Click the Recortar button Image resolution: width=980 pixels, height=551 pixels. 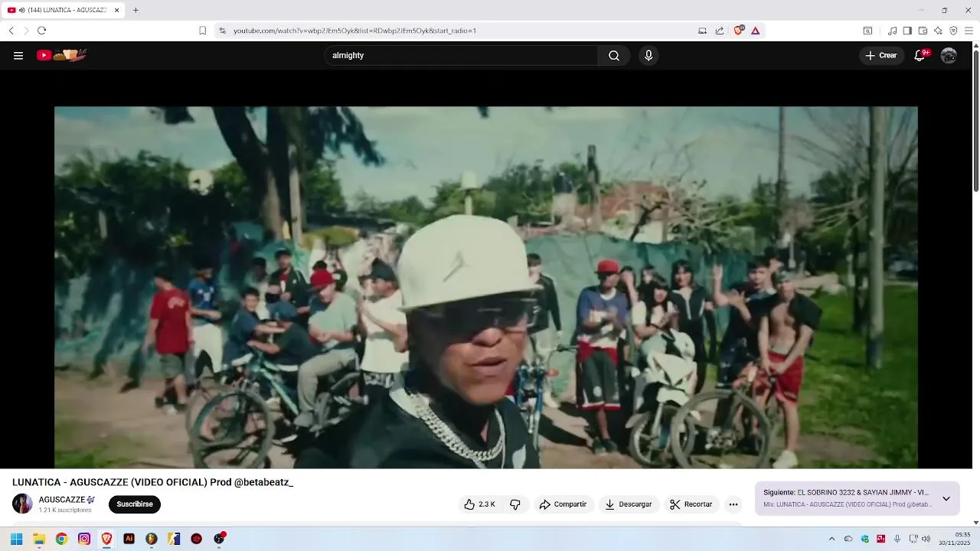tap(691, 504)
